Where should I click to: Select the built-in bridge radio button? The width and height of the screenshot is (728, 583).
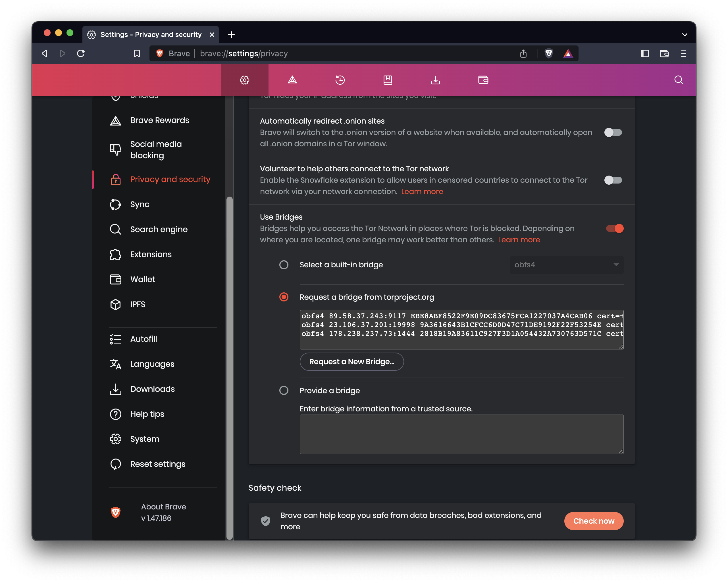(284, 265)
